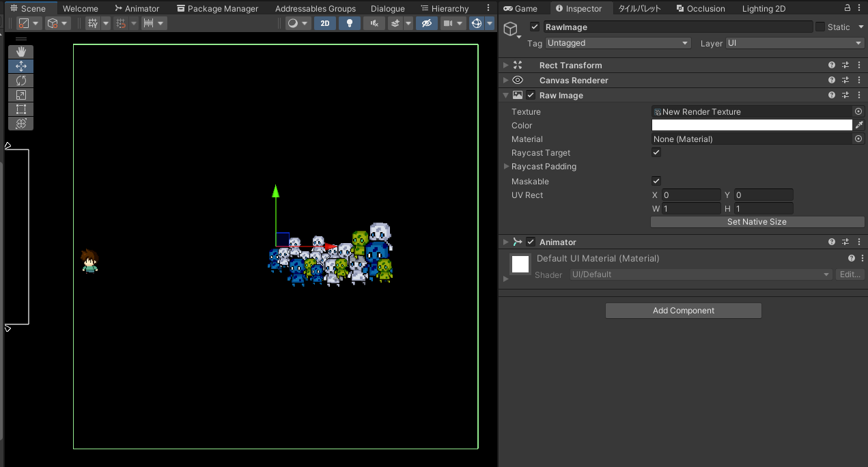Select the Move tool
This screenshot has width=868, height=467.
tap(21, 66)
